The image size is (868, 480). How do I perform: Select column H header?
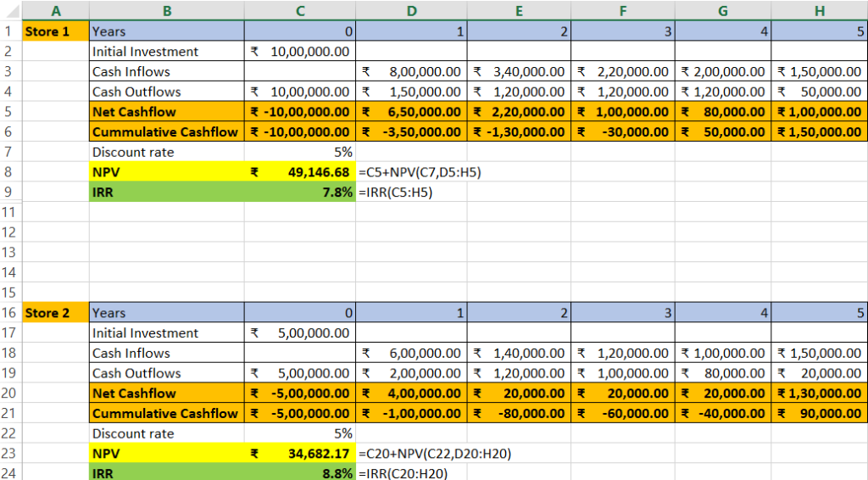[819, 11]
